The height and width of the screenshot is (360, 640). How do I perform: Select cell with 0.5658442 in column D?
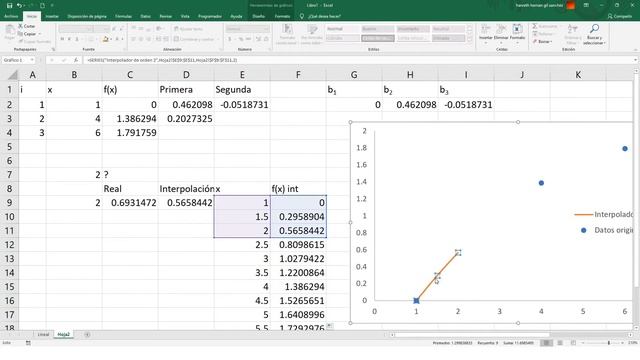point(186,203)
